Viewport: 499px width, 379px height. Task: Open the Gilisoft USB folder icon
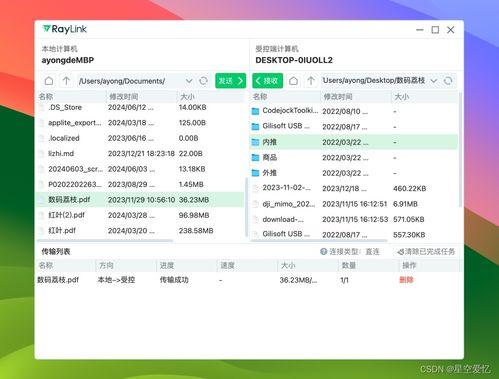tap(255, 126)
